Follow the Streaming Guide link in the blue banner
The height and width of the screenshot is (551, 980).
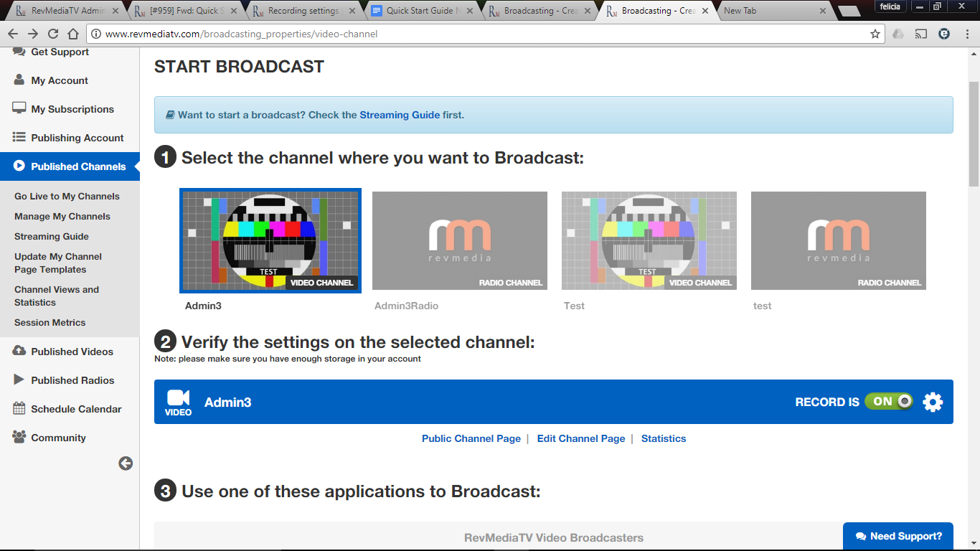400,115
